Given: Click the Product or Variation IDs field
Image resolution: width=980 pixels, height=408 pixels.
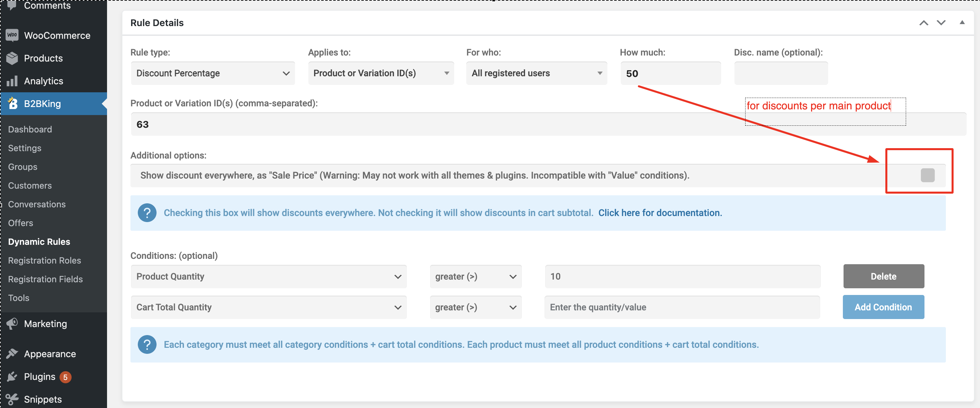Looking at the screenshot, I should click(548, 124).
